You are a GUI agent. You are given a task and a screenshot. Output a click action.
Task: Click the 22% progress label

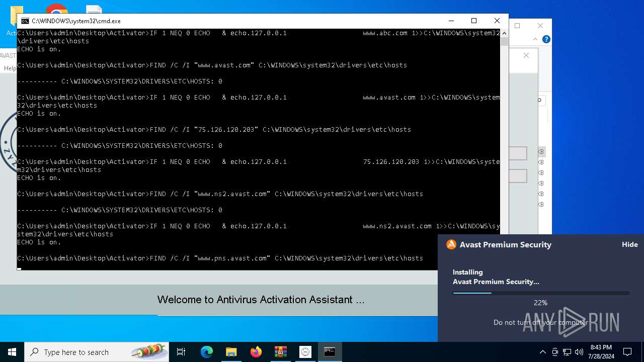click(540, 303)
